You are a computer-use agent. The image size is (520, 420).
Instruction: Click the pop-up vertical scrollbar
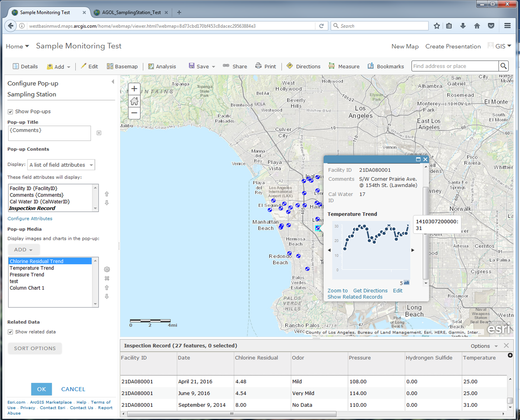pos(426,233)
